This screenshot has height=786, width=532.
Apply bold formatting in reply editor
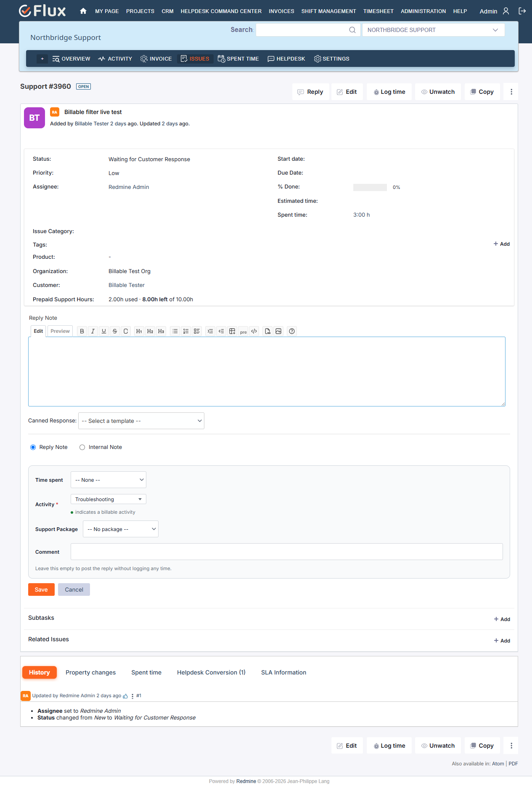[82, 331]
